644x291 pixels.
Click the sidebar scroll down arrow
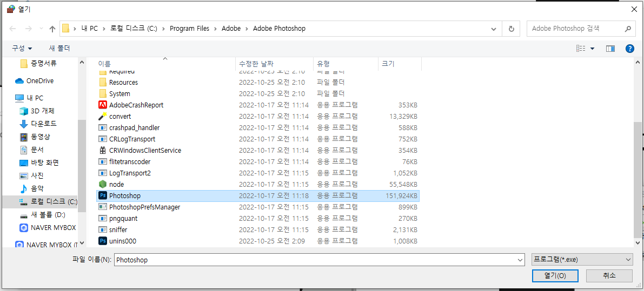coord(82,243)
